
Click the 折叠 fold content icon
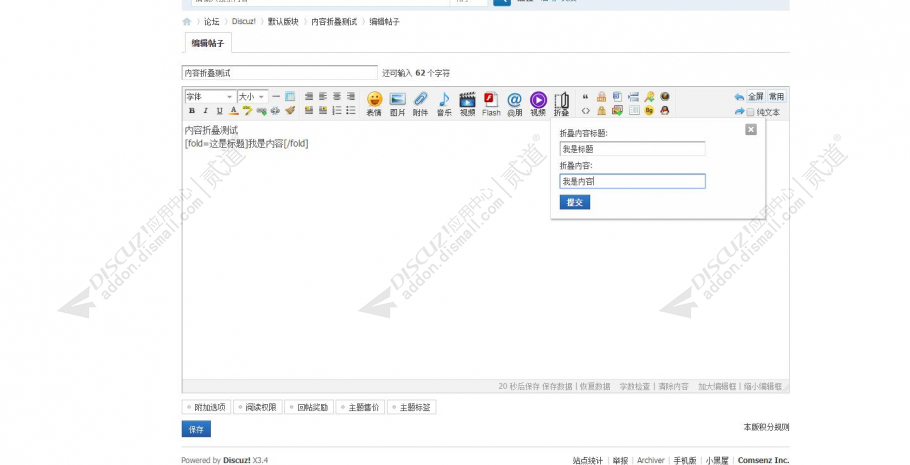click(562, 103)
